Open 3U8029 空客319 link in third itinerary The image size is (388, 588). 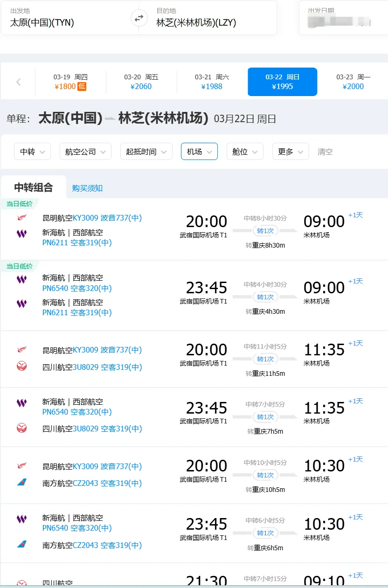(107, 367)
